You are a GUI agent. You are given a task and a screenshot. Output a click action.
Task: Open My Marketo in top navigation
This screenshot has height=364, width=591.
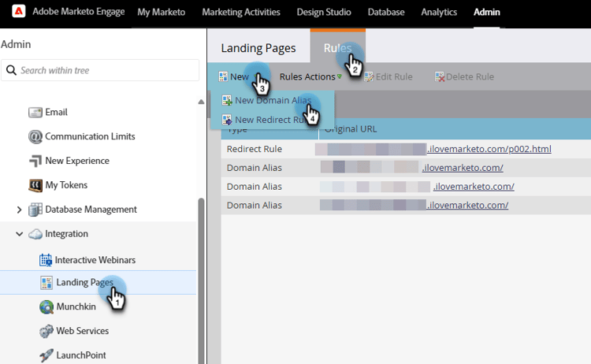(x=162, y=12)
